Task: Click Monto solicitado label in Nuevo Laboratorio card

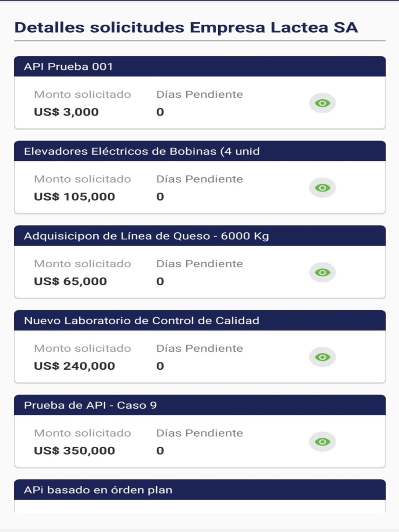Action: click(x=83, y=349)
